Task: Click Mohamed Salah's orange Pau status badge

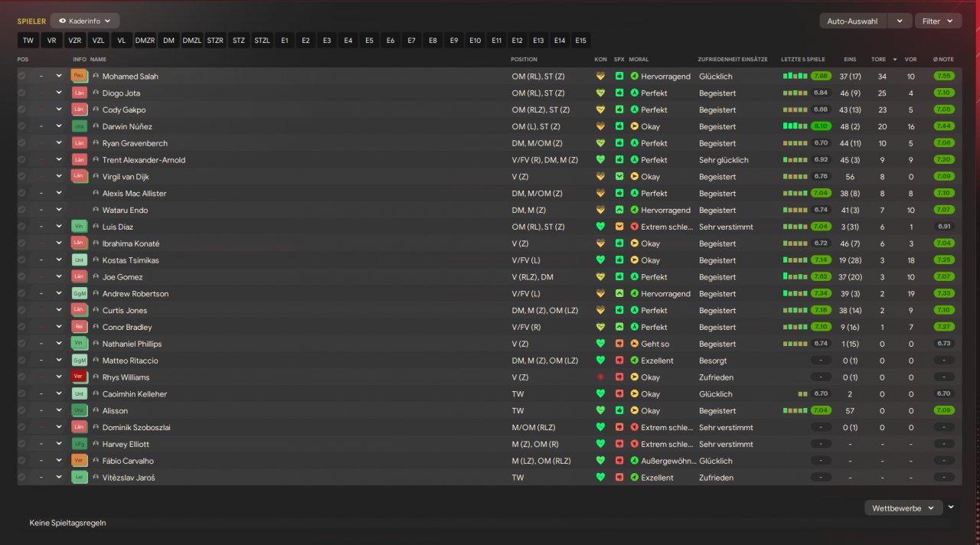Action: pyautogui.click(x=79, y=76)
